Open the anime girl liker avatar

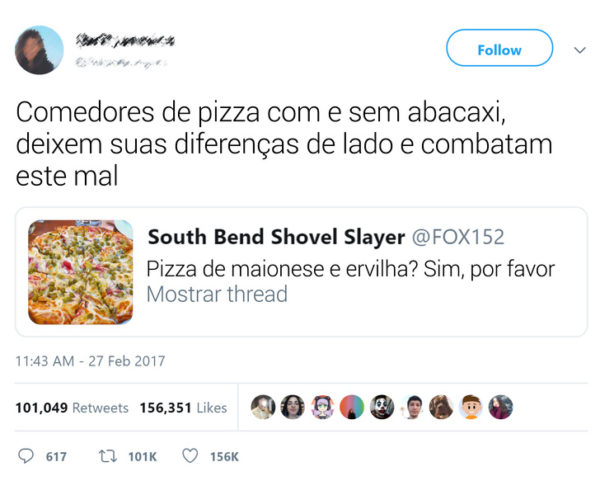pyautogui.click(x=323, y=407)
